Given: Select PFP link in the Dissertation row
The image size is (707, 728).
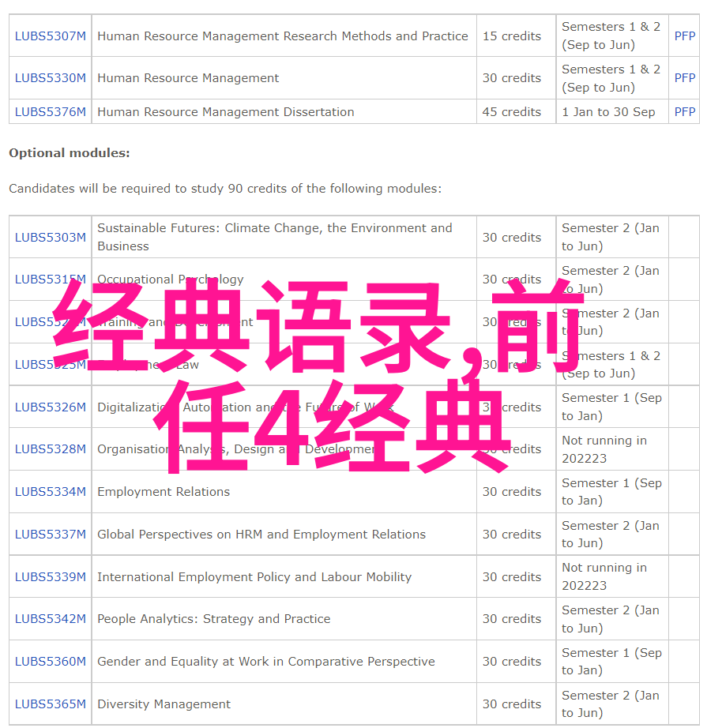Looking at the screenshot, I should tap(684, 112).
